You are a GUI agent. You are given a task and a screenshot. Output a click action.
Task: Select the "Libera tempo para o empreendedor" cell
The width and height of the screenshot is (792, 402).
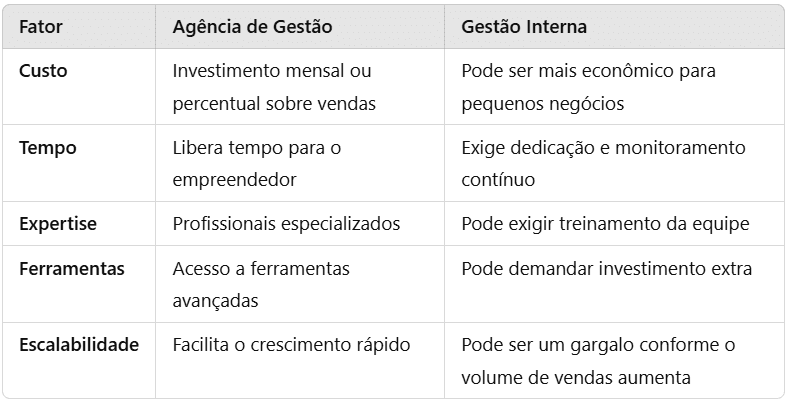click(257, 163)
